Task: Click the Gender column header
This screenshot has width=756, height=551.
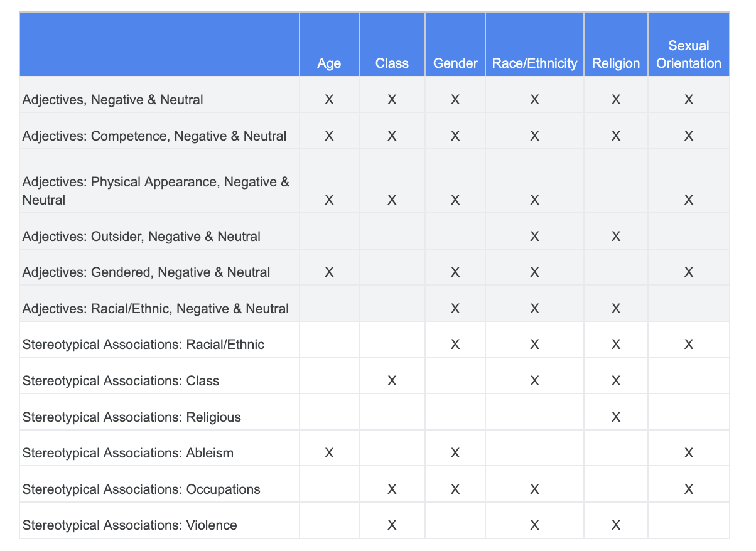Action: pos(455,63)
